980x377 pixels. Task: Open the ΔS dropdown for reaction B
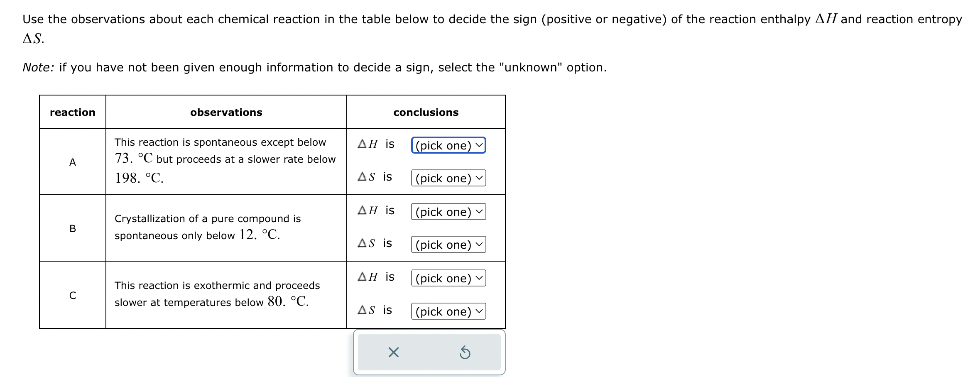coord(448,245)
